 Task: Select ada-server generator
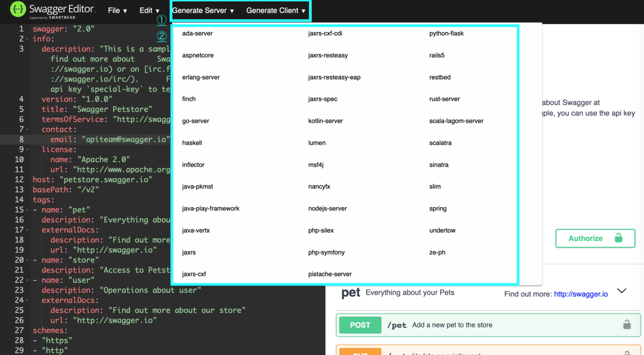197,33
